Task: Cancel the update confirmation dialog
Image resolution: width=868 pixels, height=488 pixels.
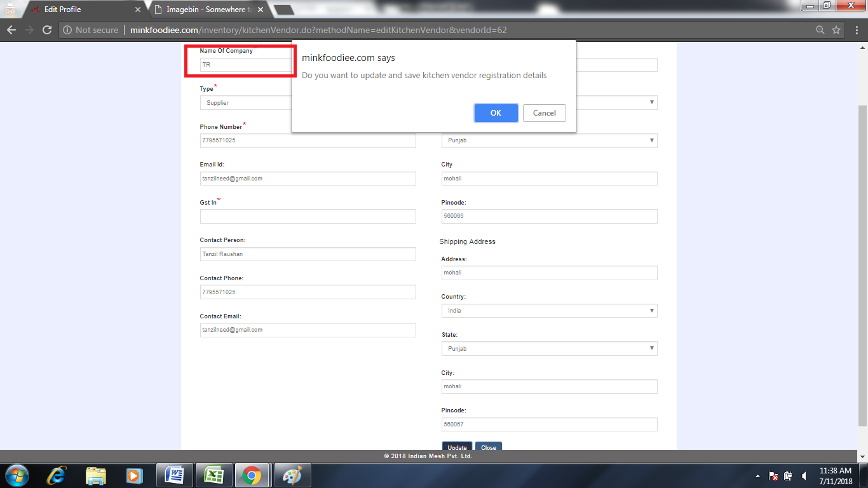Action: pyautogui.click(x=544, y=113)
